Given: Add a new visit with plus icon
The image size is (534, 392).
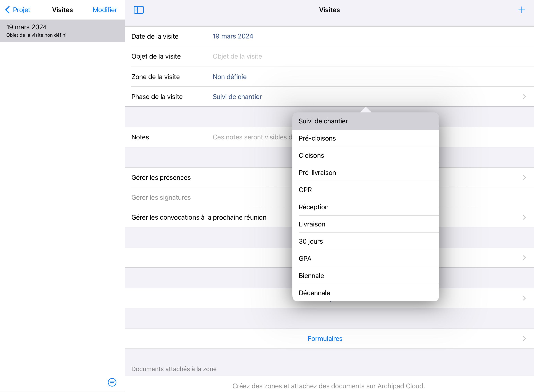Looking at the screenshot, I should tap(521, 10).
